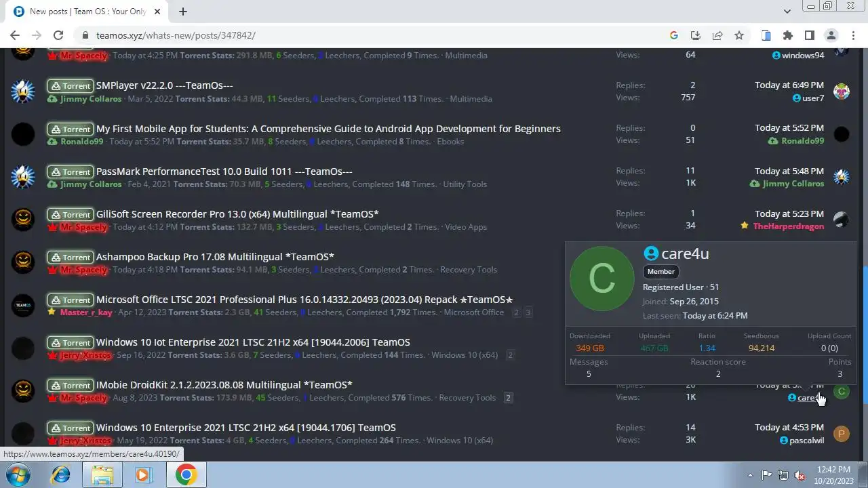Image resolution: width=868 pixels, height=488 pixels.
Task: Open Microsoft Office LTSC 2021 thread
Action: [304, 299]
